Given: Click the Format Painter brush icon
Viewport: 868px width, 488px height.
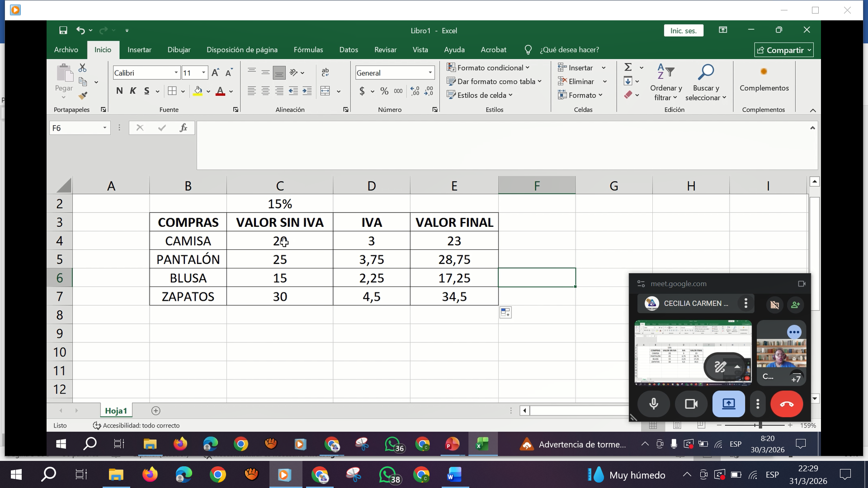Looking at the screenshot, I should pyautogui.click(x=83, y=95).
